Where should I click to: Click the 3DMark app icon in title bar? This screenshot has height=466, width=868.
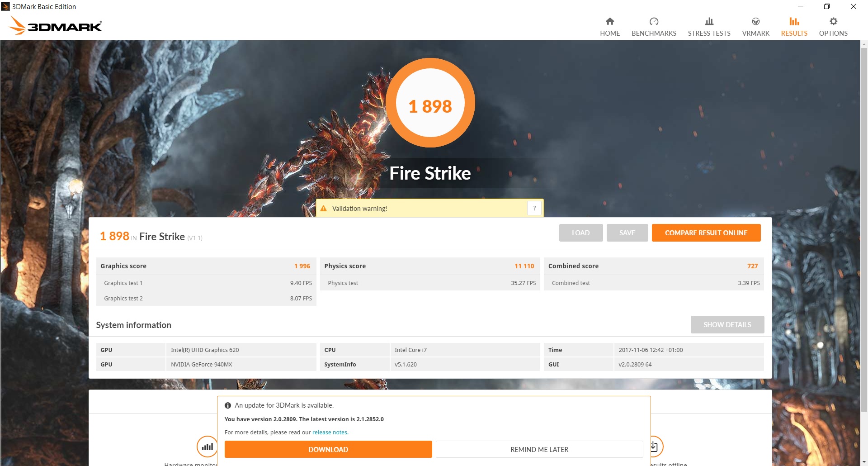point(5,6)
